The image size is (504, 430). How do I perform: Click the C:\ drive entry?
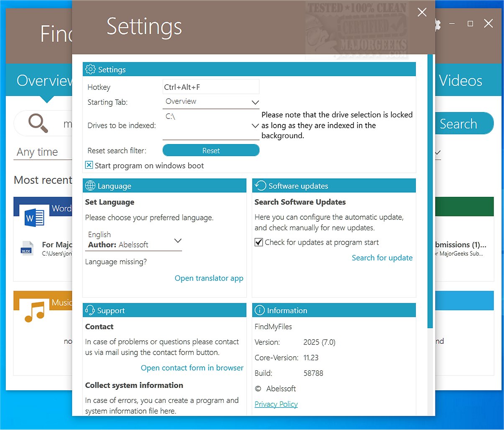170,116
